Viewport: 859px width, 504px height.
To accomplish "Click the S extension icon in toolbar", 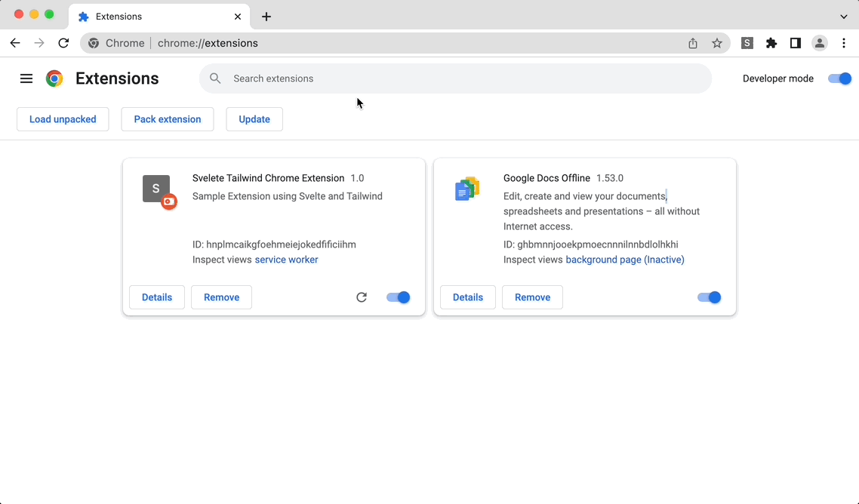I will tap(747, 43).
